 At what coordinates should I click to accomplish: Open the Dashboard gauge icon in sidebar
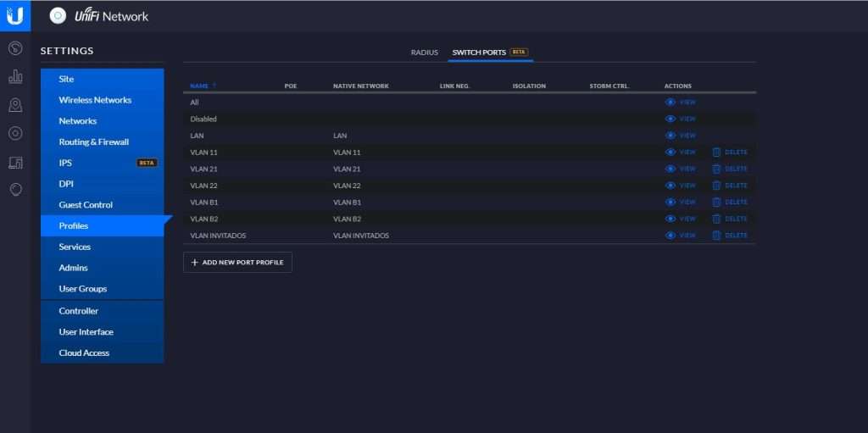pyautogui.click(x=15, y=48)
